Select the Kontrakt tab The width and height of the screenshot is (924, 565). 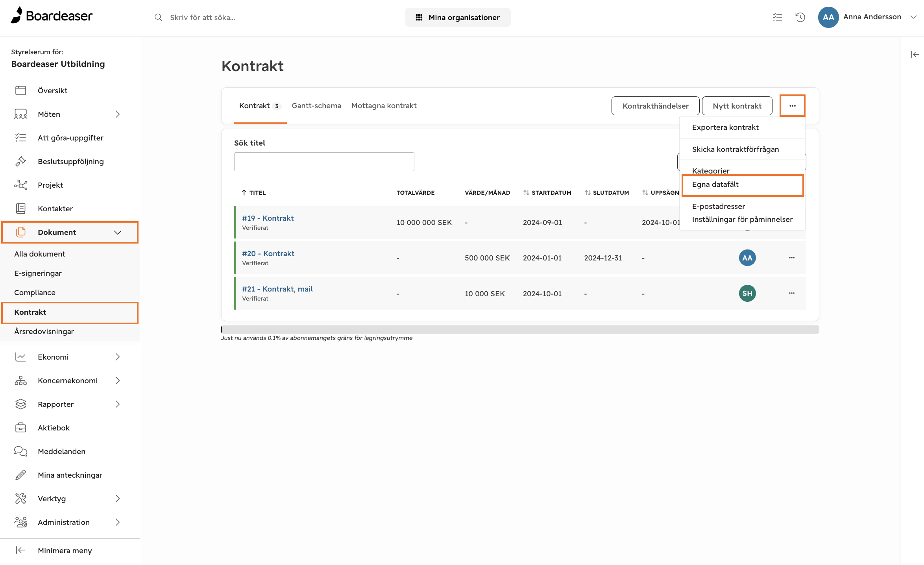pos(260,105)
